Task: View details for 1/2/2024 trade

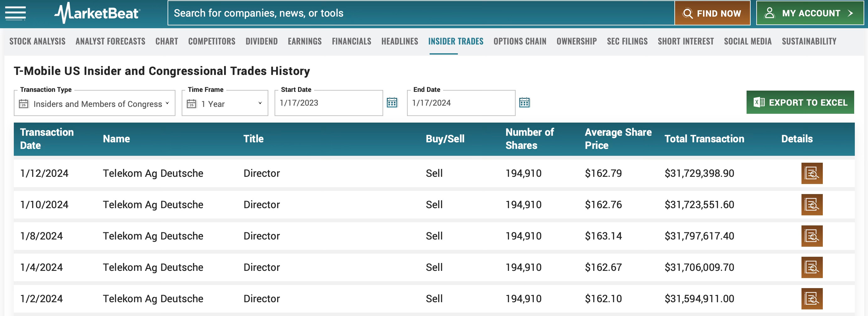Action: coord(812,298)
